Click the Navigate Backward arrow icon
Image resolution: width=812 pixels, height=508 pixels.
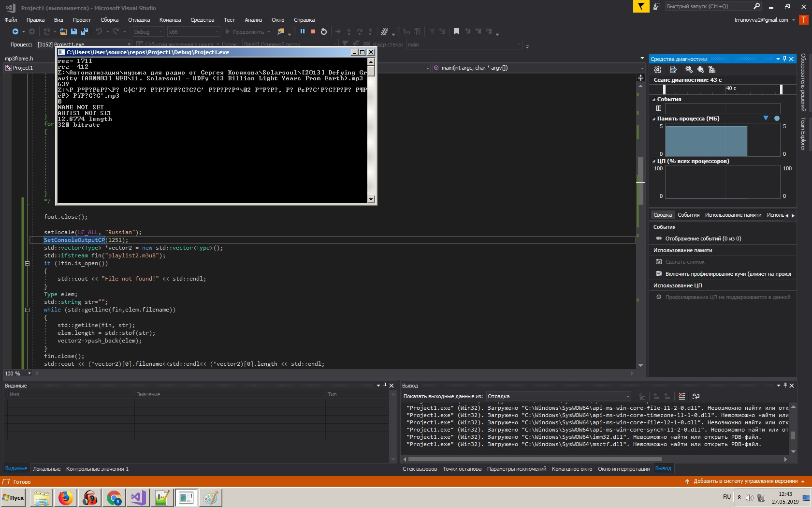pos(15,31)
